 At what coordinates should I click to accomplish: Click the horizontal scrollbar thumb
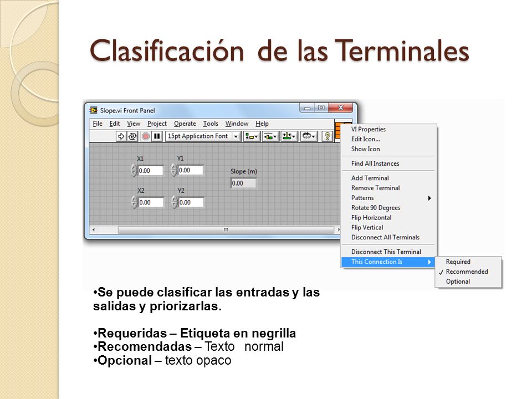226,229
